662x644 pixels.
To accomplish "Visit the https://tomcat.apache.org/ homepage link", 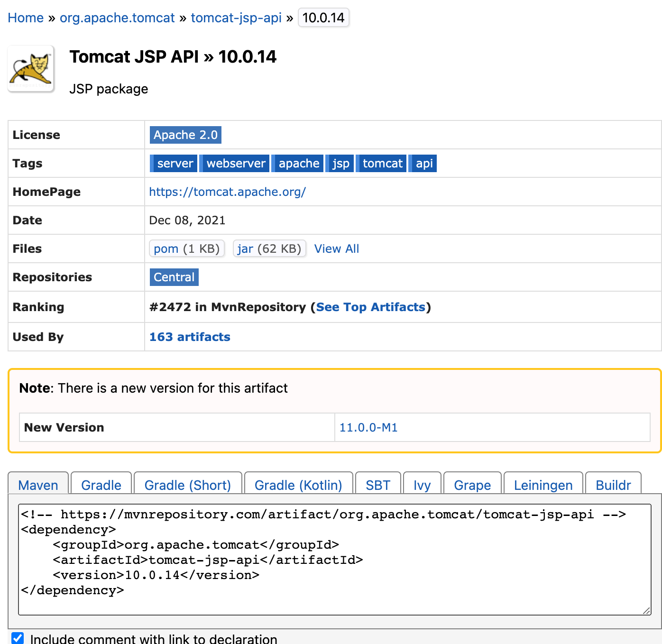I will click(228, 192).
